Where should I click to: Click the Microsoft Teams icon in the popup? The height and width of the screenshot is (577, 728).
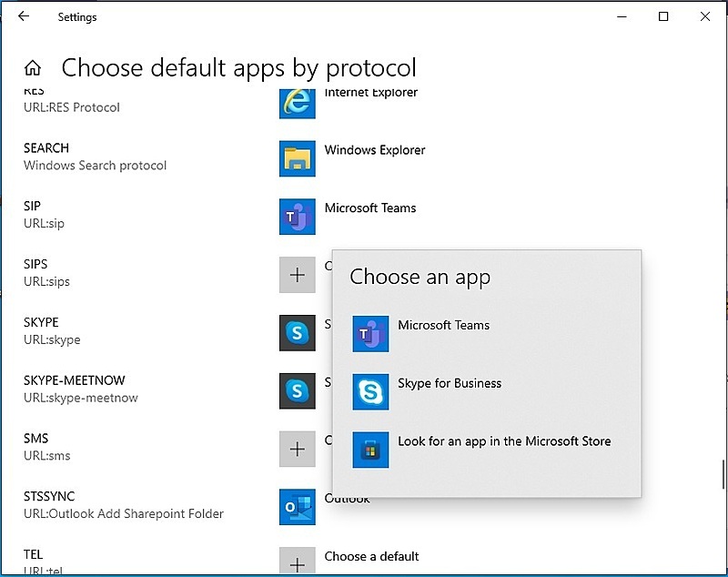pos(370,333)
